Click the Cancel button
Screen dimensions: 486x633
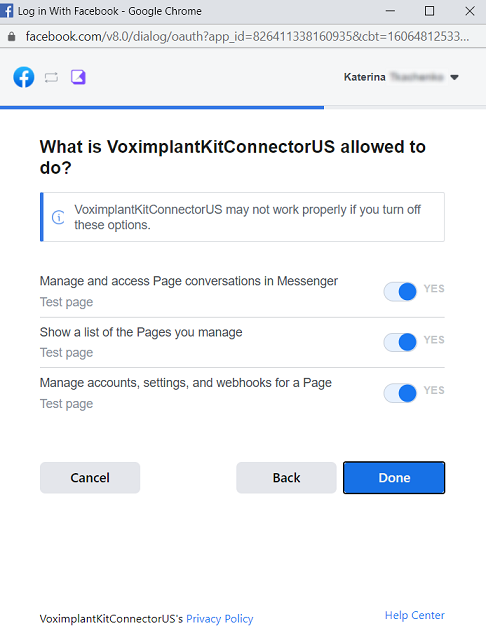pyautogui.click(x=90, y=478)
